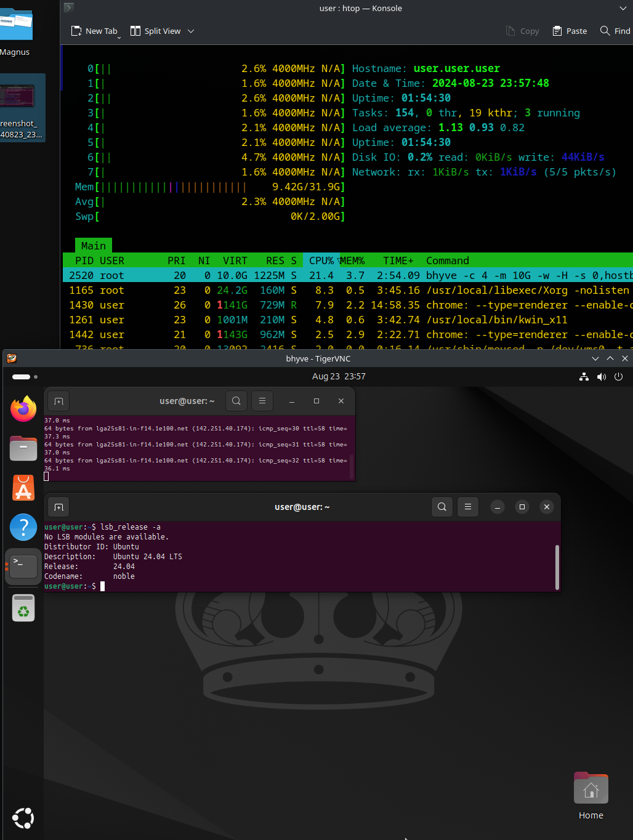
Task: Open the clock showing Aug 23 23:57
Action: point(339,376)
